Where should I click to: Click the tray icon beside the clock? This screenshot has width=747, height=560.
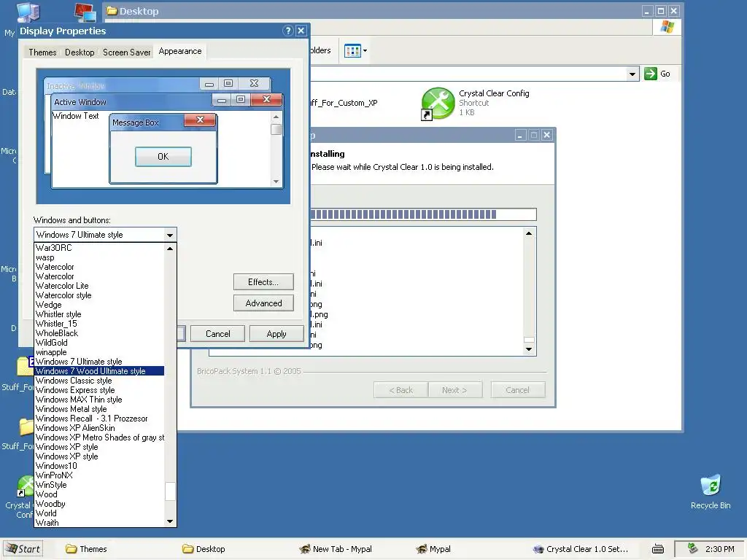(692, 548)
